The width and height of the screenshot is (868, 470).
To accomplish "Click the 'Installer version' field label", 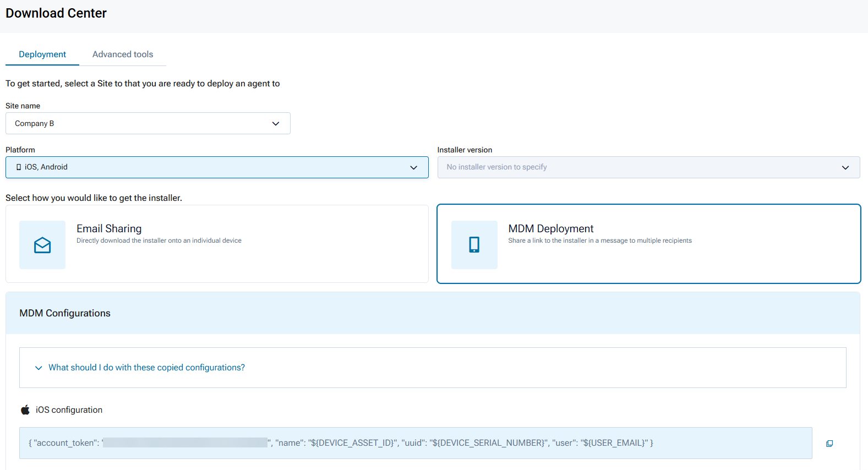I will pos(465,150).
